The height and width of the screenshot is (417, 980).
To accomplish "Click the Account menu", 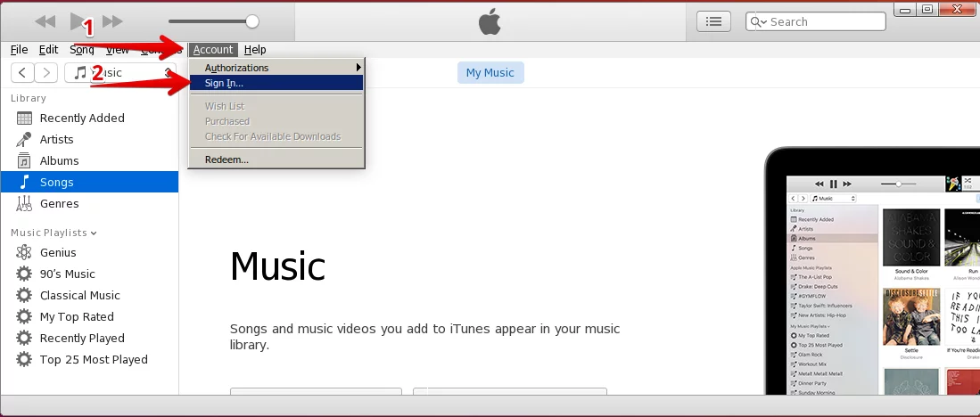I will pos(213,50).
